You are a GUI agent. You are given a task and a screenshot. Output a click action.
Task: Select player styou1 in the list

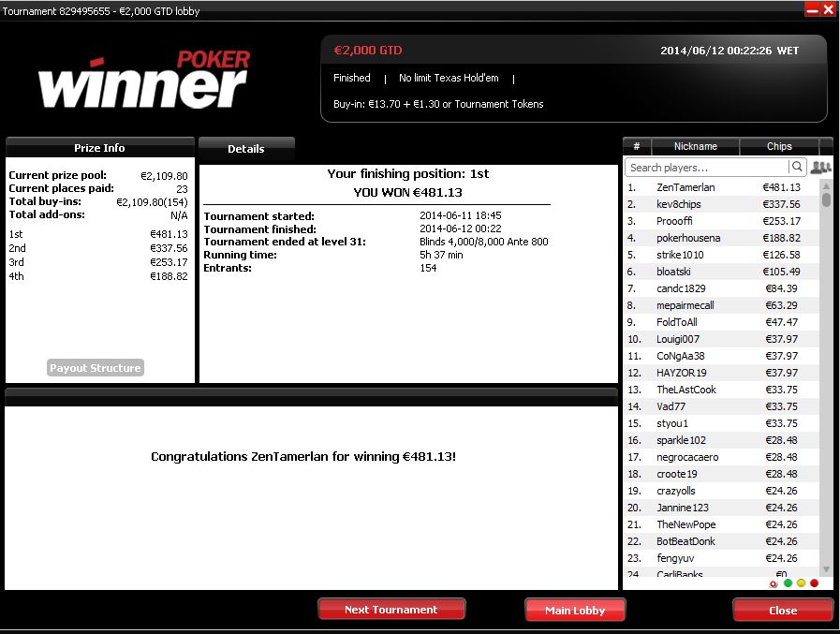click(x=722, y=423)
